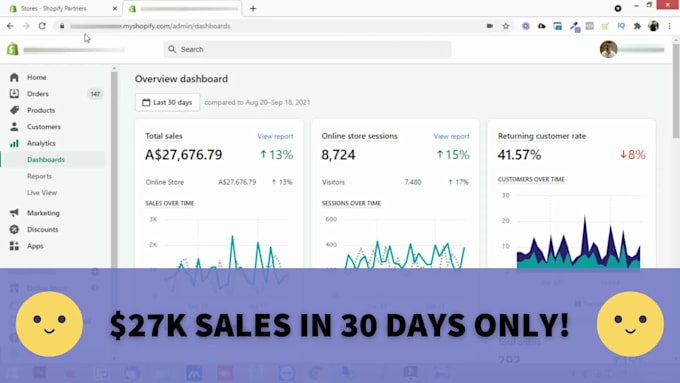Open a new browser tab
The image size is (680, 383).
coord(253,8)
